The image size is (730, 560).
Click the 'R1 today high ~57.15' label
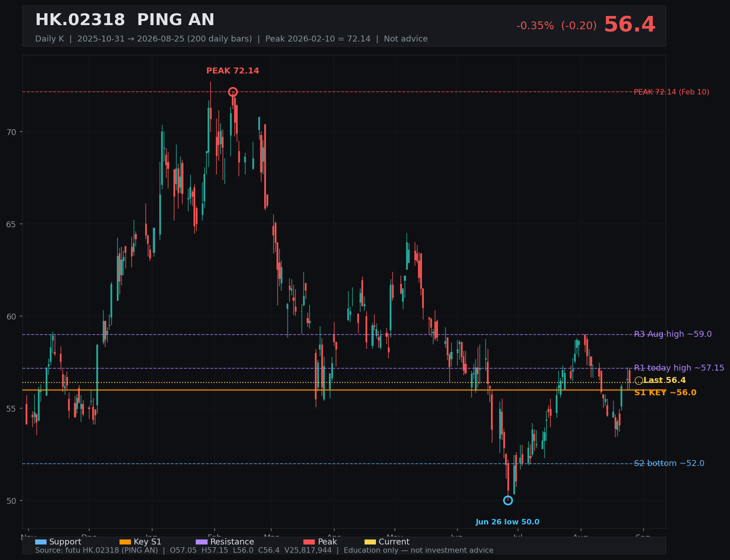pyautogui.click(x=679, y=368)
